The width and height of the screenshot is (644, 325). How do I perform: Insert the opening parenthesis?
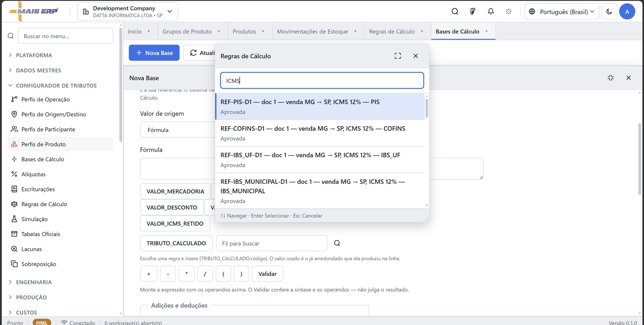point(223,274)
